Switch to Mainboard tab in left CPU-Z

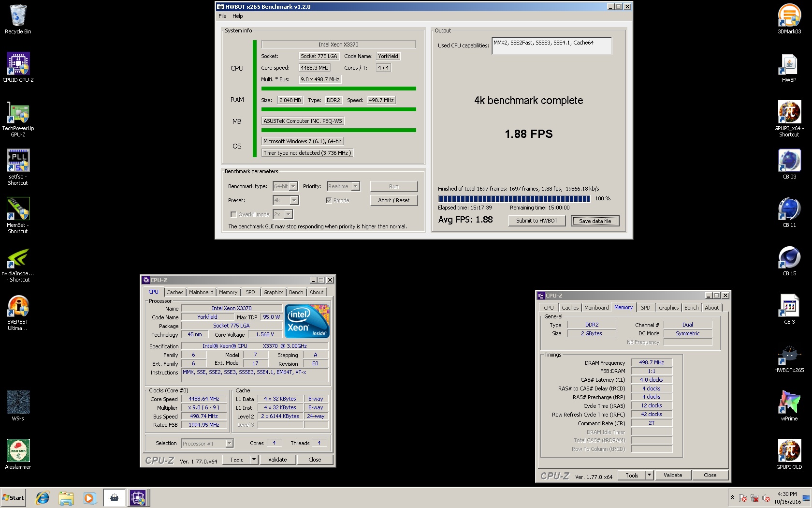click(x=201, y=292)
